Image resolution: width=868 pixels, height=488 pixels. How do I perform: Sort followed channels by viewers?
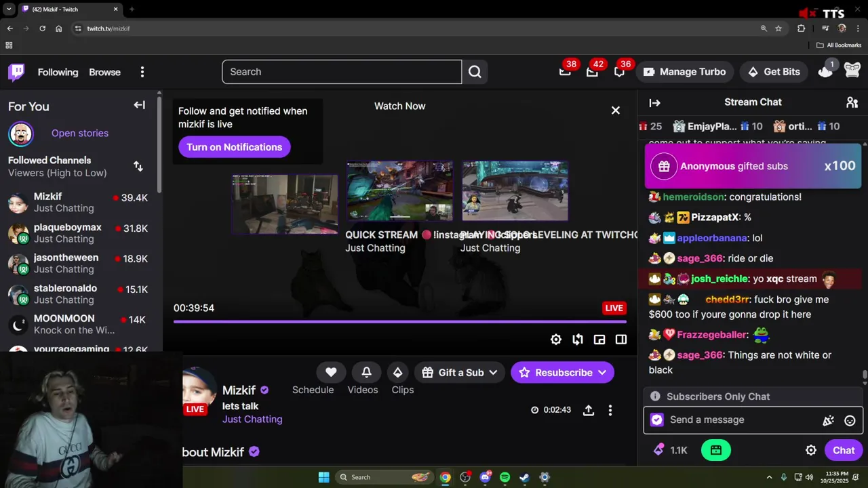(138, 166)
